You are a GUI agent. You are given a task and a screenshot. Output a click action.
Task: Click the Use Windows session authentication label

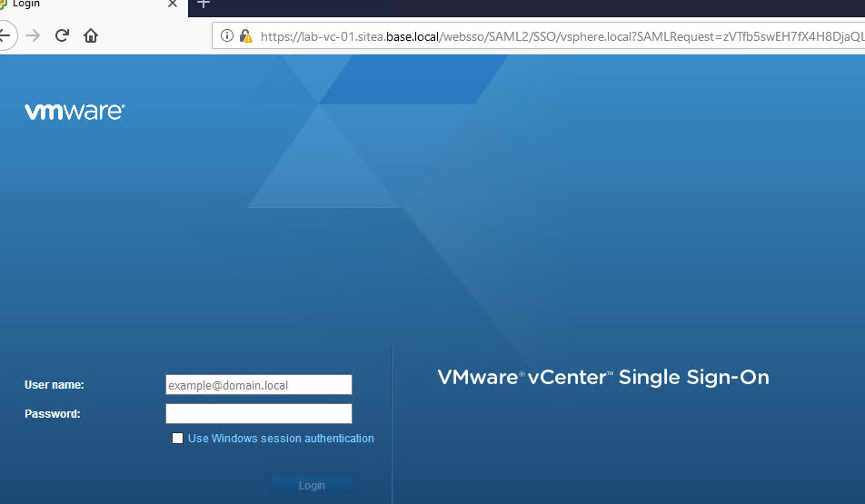tap(281, 439)
